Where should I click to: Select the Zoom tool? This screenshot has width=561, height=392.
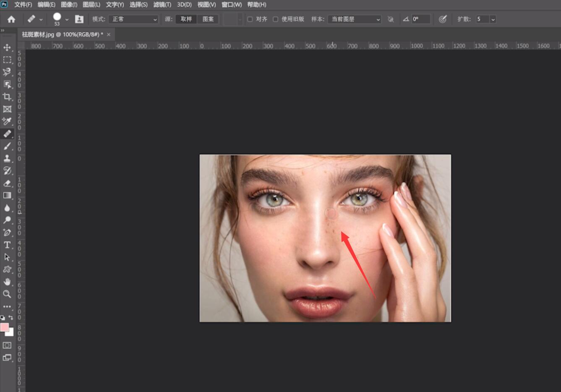[x=7, y=294]
